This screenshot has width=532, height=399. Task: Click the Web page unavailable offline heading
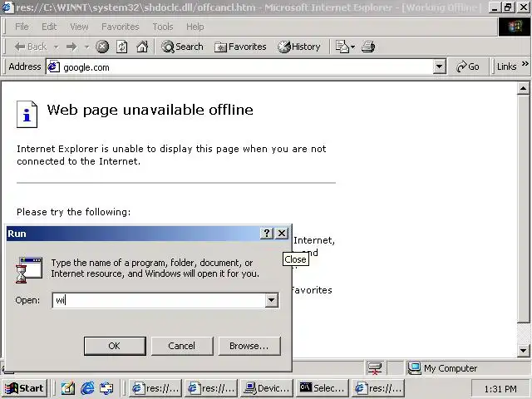[150, 110]
